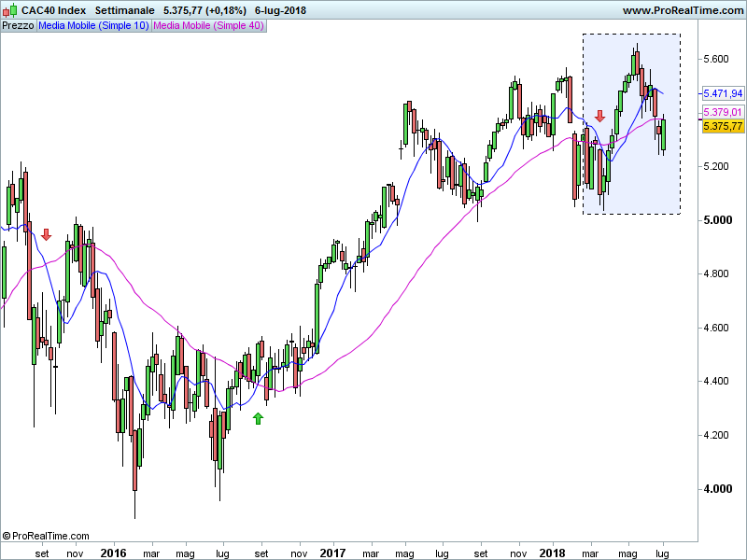The height and width of the screenshot is (560, 747).
Task: Click the blue 5.471,94 moving average value
Action: [723, 93]
